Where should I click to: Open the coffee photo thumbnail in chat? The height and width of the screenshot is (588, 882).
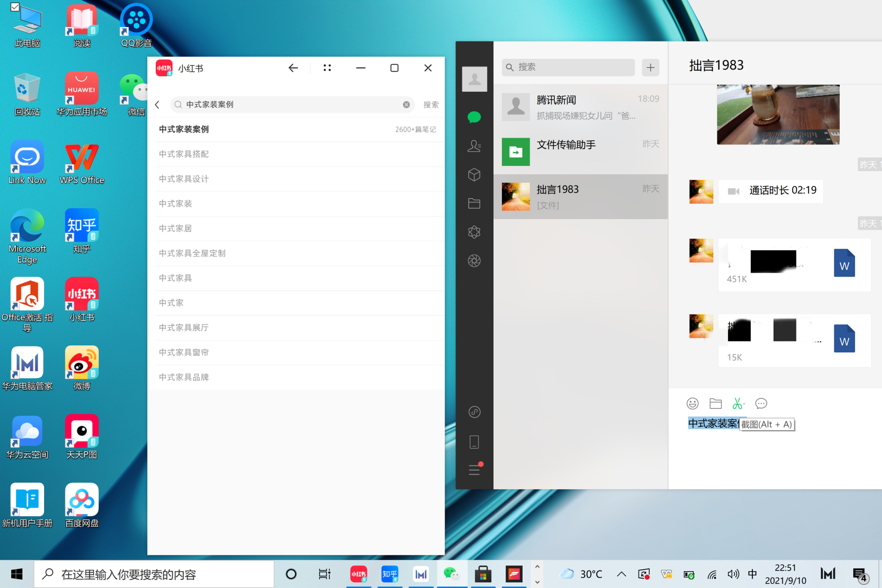[778, 115]
